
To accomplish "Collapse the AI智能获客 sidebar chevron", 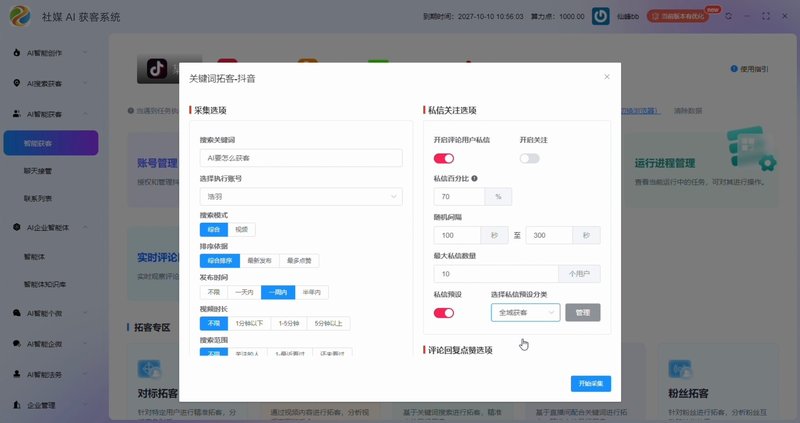I will point(85,113).
